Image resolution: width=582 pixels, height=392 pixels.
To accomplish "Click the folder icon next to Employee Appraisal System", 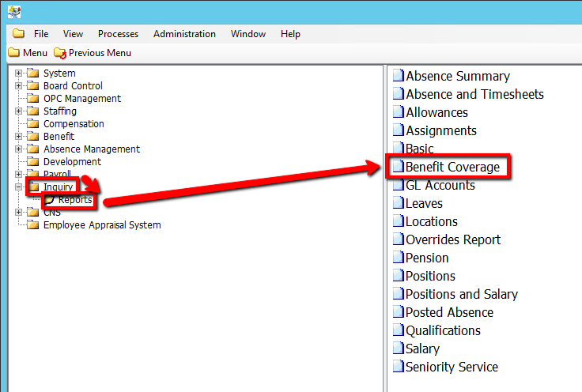I will point(32,225).
